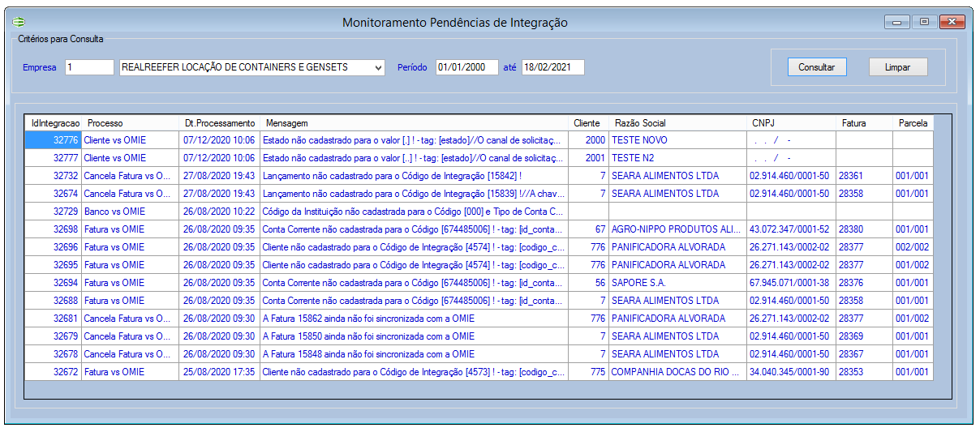Minimize the Monitoramento window
Image resolution: width=980 pixels, height=432 pixels.
click(x=897, y=22)
